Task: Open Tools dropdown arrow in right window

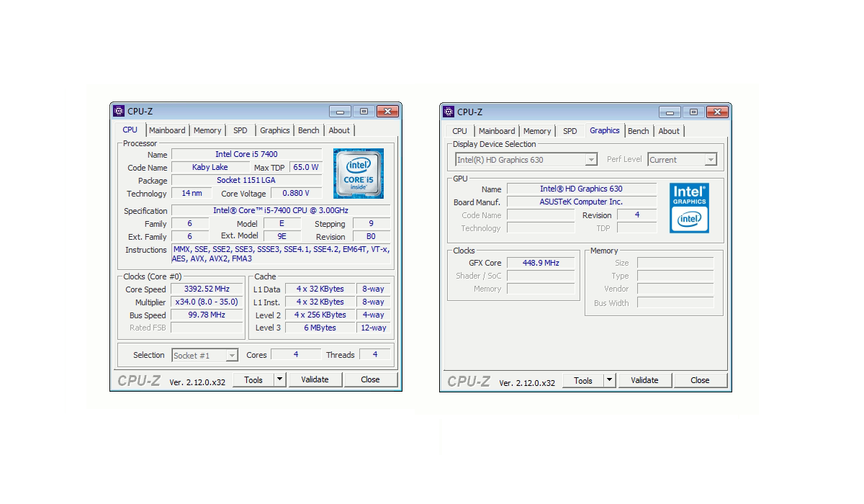Action: tap(610, 380)
